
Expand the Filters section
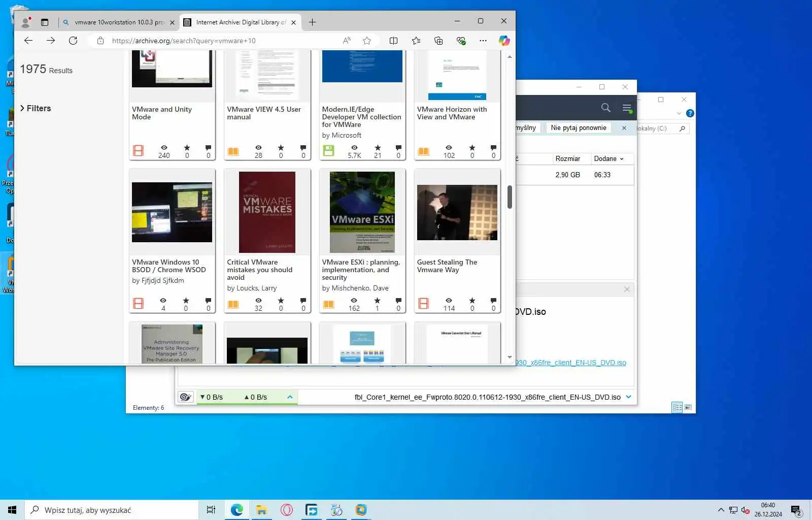click(36, 108)
